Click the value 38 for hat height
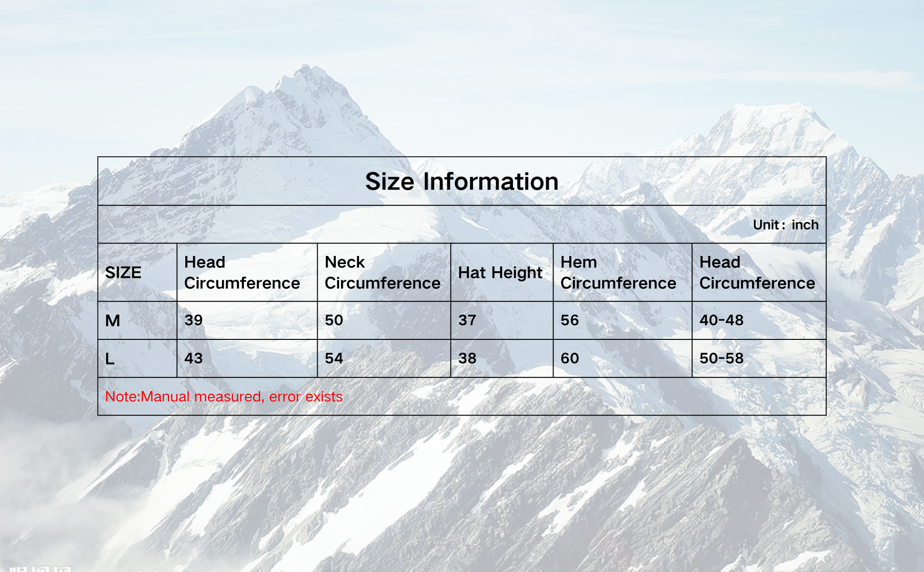This screenshot has height=572, width=924. [x=467, y=358]
